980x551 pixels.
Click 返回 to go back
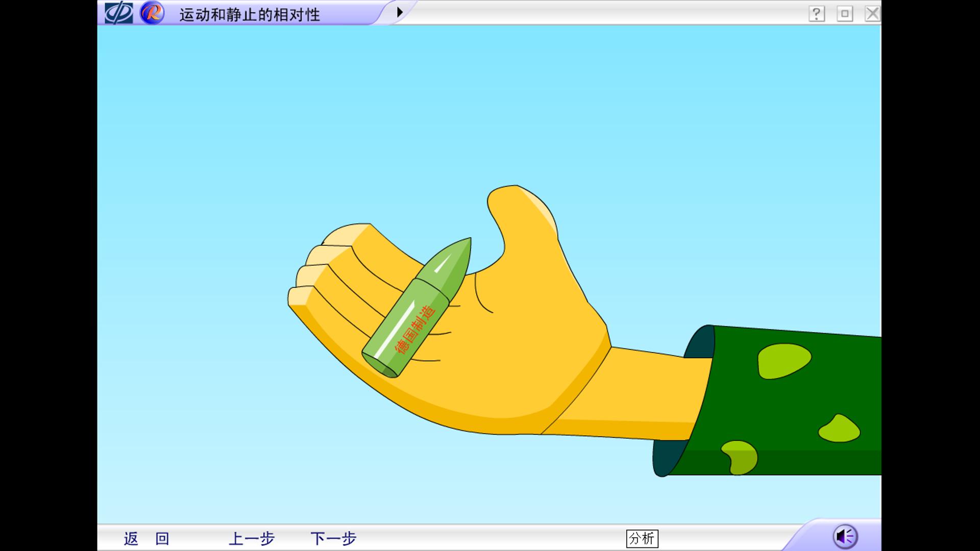[146, 539]
